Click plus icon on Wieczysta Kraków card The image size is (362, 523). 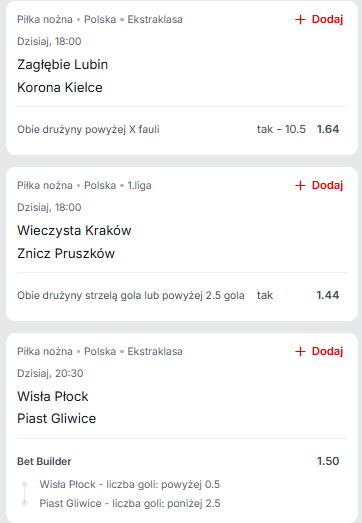coord(300,185)
